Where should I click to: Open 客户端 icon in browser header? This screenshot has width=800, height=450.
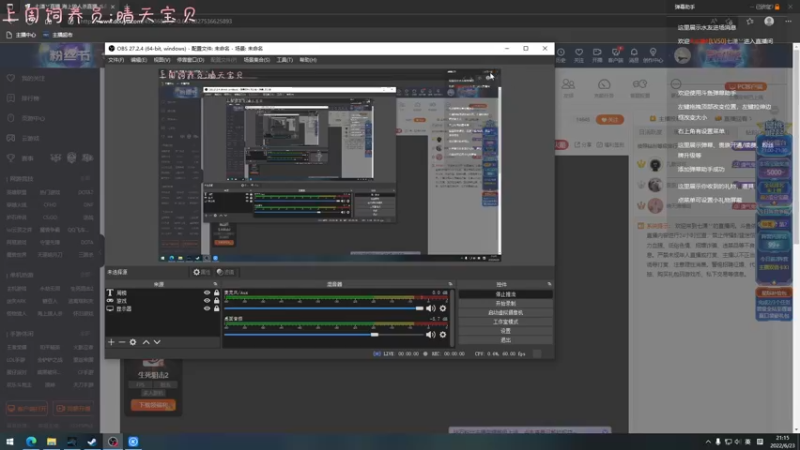point(616,55)
